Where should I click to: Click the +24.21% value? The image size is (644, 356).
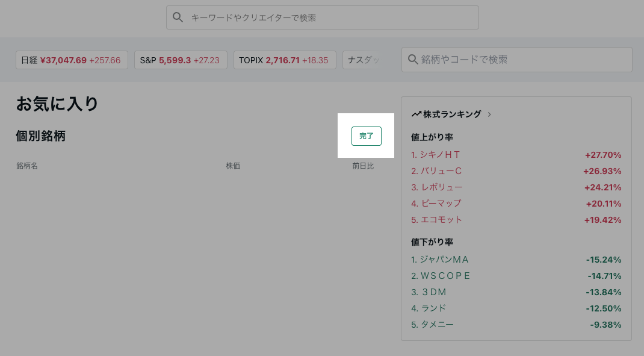(x=602, y=187)
